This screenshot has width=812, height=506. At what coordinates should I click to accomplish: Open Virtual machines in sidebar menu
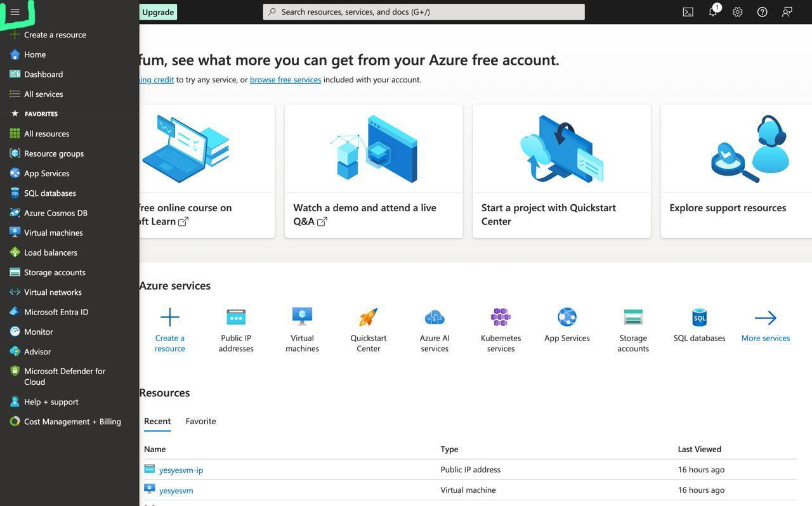53,233
